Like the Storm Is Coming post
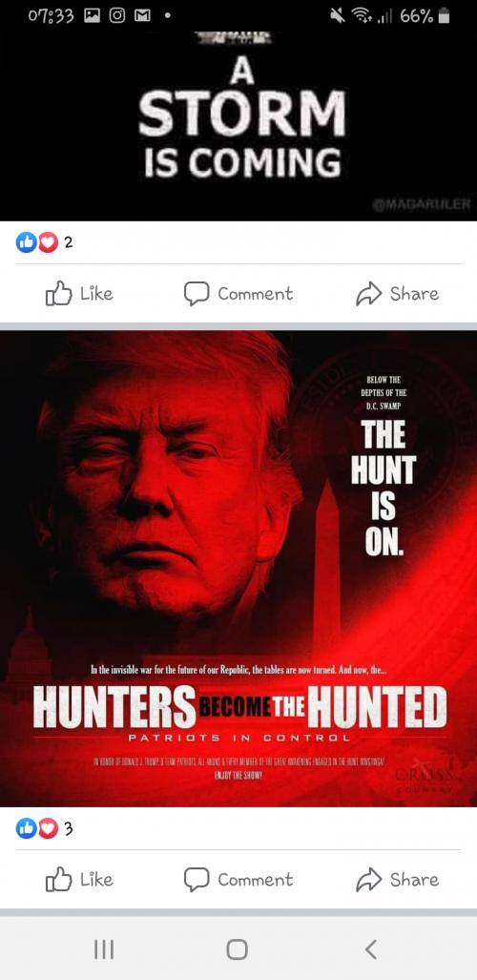477x980 pixels. pos(79,294)
